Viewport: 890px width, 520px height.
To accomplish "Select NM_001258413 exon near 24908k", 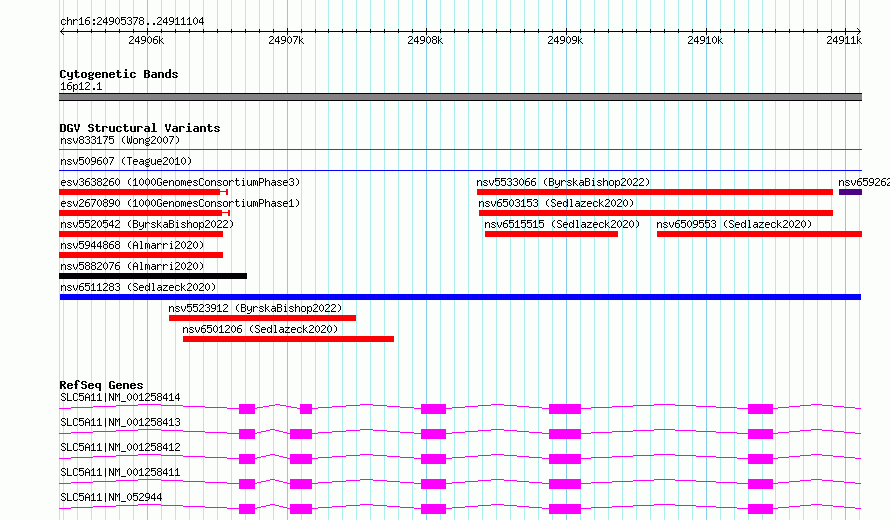I will click(x=433, y=434).
